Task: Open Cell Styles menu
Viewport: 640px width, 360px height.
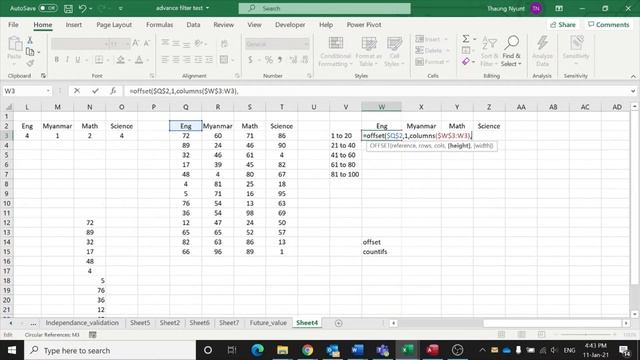Action: [394, 51]
